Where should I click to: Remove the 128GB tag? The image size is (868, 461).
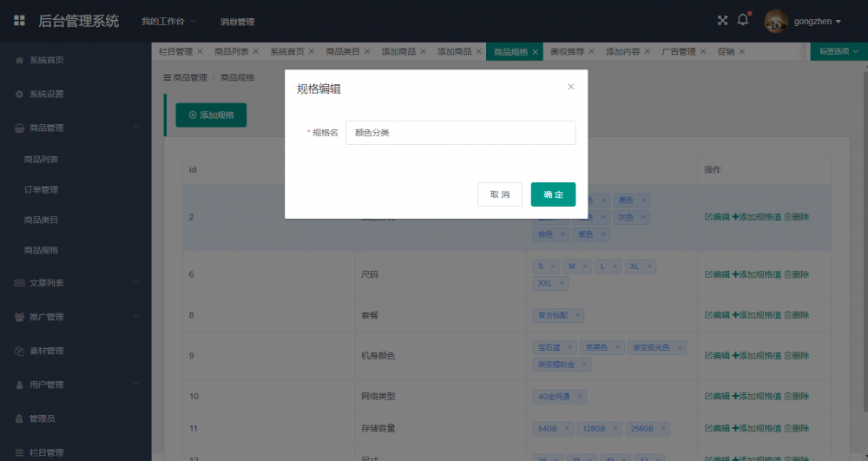click(615, 429)
